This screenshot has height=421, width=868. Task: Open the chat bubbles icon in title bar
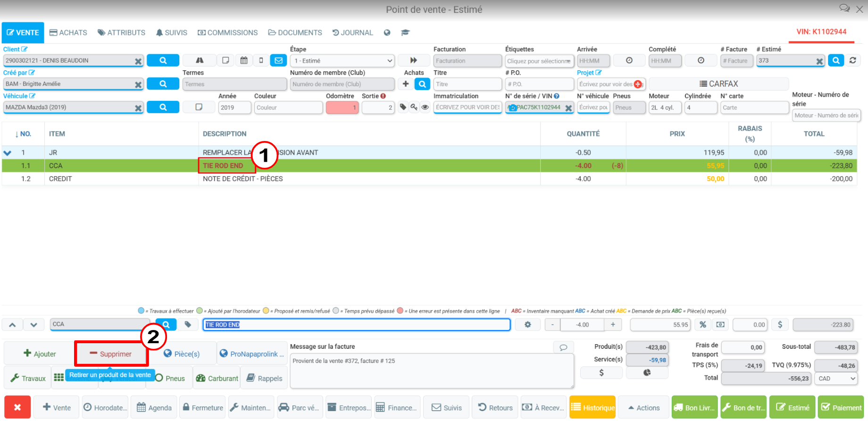click(844, 8)
